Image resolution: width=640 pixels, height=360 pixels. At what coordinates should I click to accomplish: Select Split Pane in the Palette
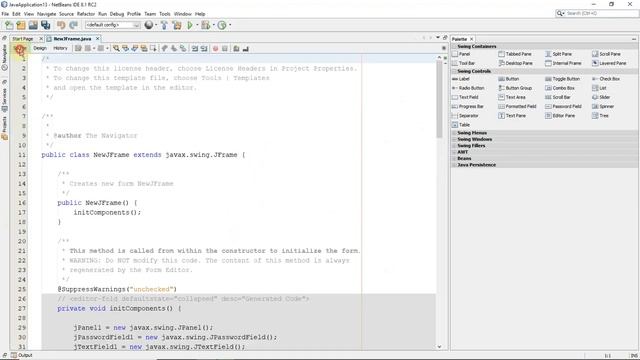[x=558, y=54]
